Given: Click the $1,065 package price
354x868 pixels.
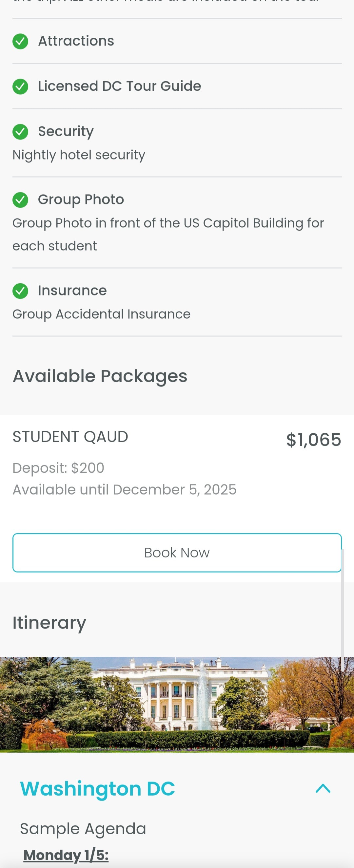Looking at the screenshot, I should pyautogui.click(x=314, y=440).
